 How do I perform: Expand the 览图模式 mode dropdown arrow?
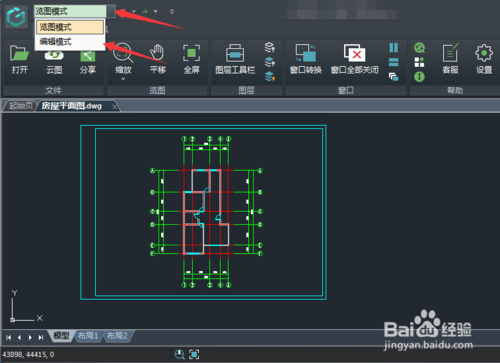[x=111, y=11]
